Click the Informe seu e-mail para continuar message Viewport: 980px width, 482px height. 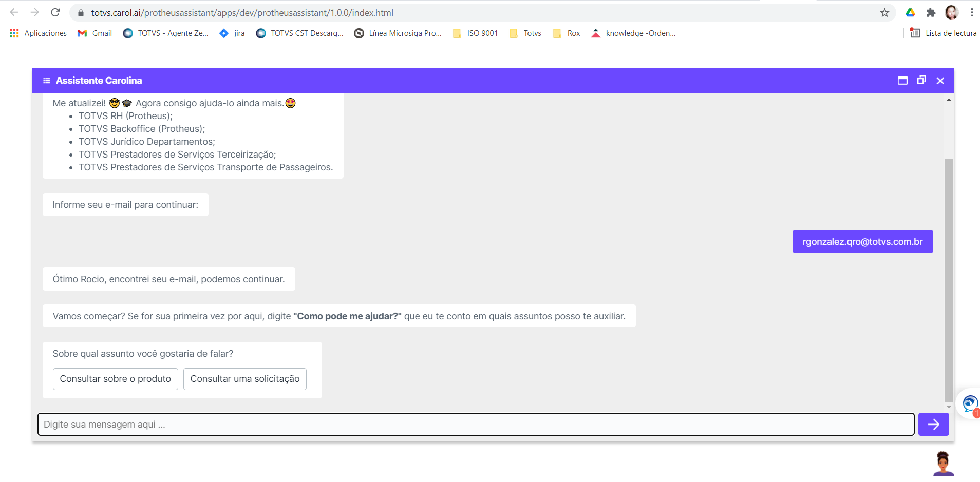click(125, 205)
